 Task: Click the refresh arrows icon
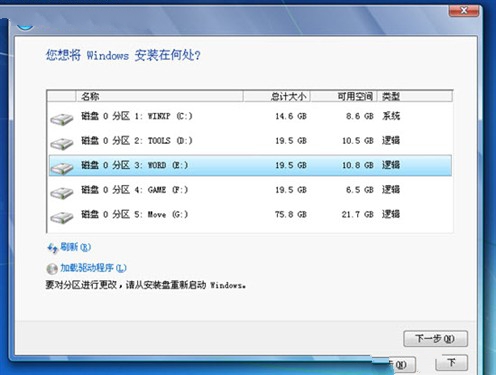click(x=52, y=248)
